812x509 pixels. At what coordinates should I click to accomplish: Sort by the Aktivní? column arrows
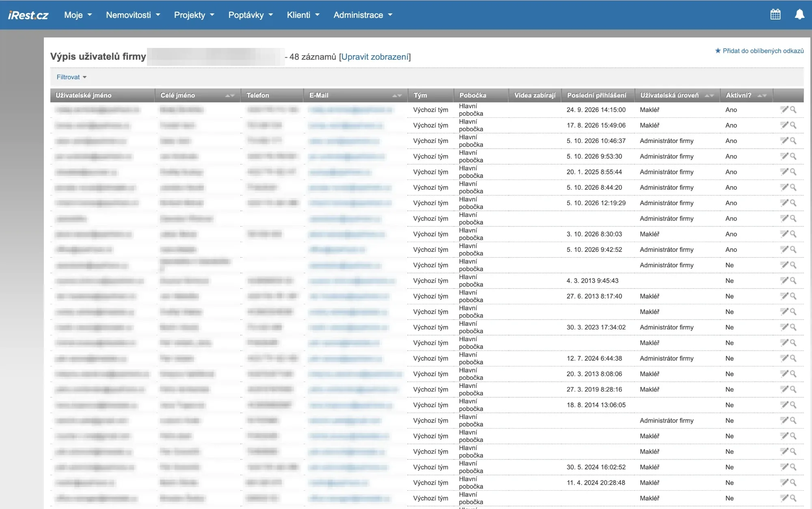point(762,95)
